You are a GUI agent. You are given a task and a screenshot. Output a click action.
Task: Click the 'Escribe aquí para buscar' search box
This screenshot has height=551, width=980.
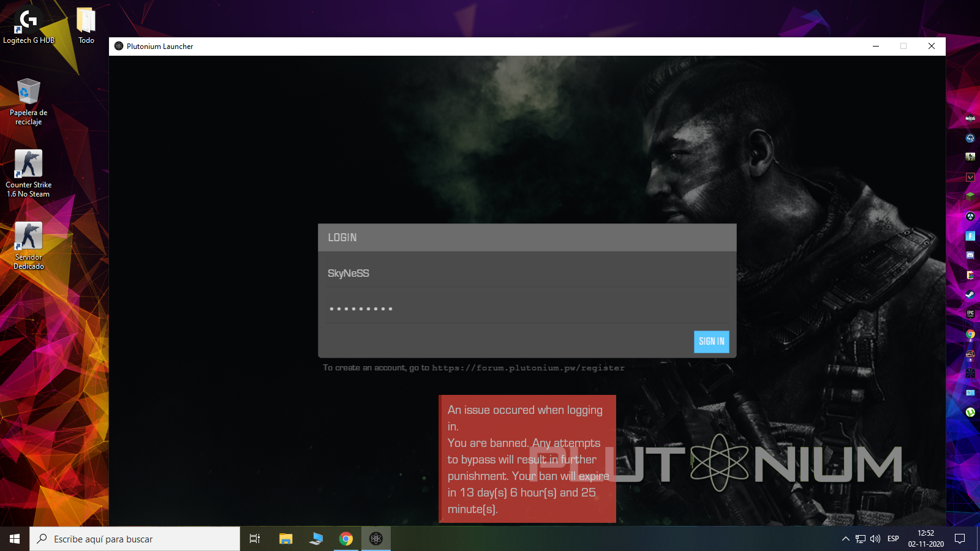[135, 539]
